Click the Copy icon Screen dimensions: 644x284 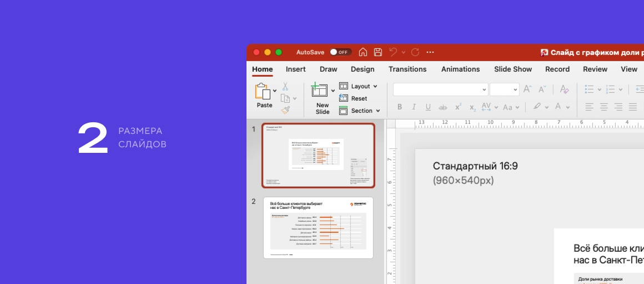[285, 98]
